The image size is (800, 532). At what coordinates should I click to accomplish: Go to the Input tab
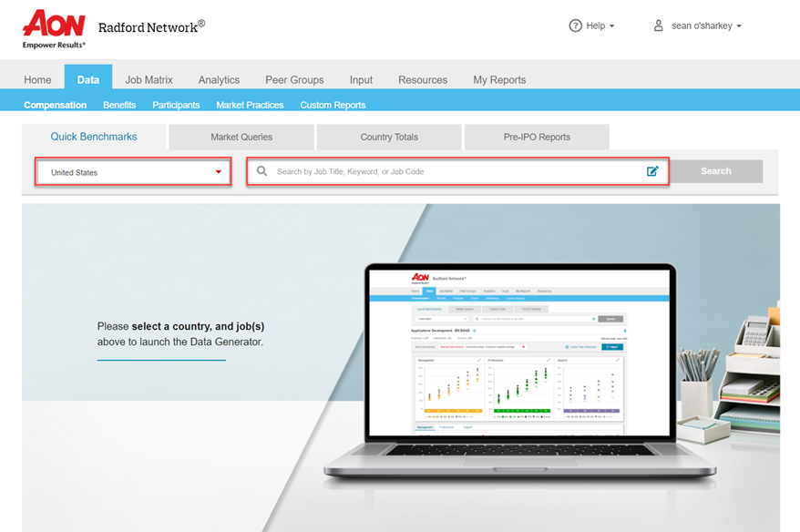(361, 80)
